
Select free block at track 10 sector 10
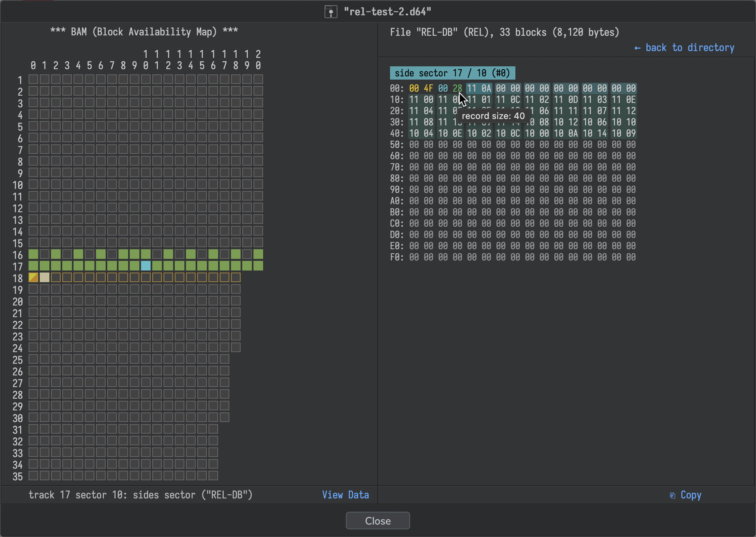tap(146, 184)
